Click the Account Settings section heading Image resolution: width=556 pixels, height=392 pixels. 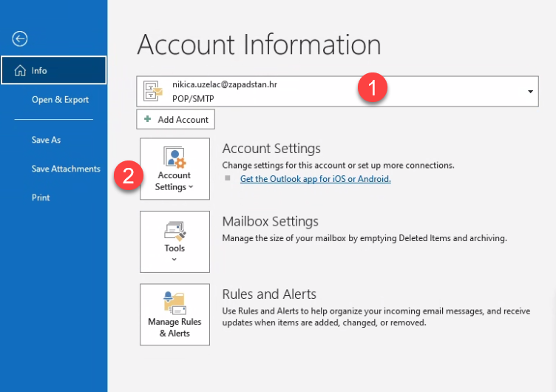(x=271, y=148)
